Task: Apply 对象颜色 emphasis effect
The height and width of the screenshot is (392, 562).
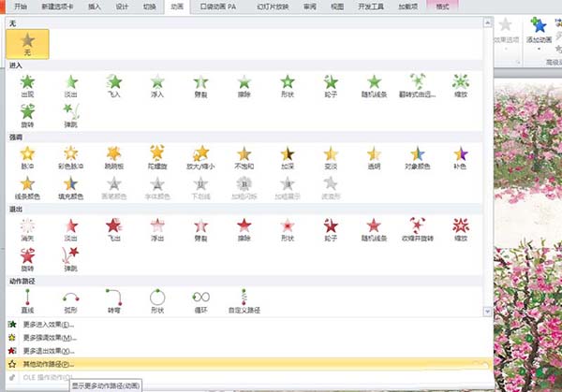Action: point(418,157)
